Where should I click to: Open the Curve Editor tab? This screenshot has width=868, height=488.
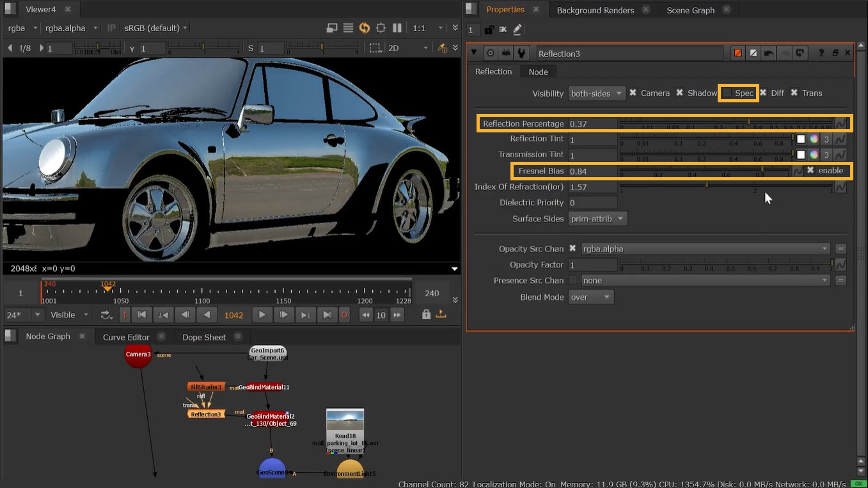126,337
